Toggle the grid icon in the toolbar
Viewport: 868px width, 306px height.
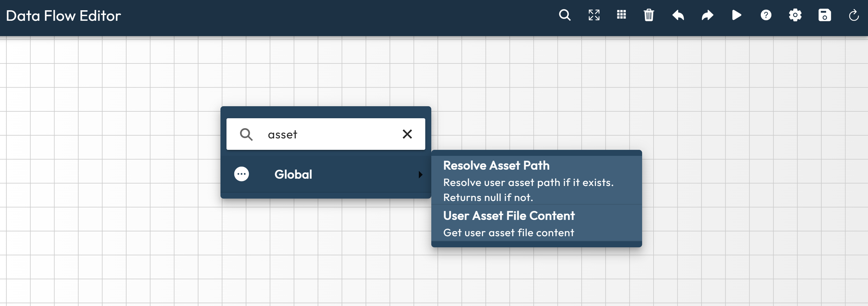pyautogui.click(x=621, y=15)
